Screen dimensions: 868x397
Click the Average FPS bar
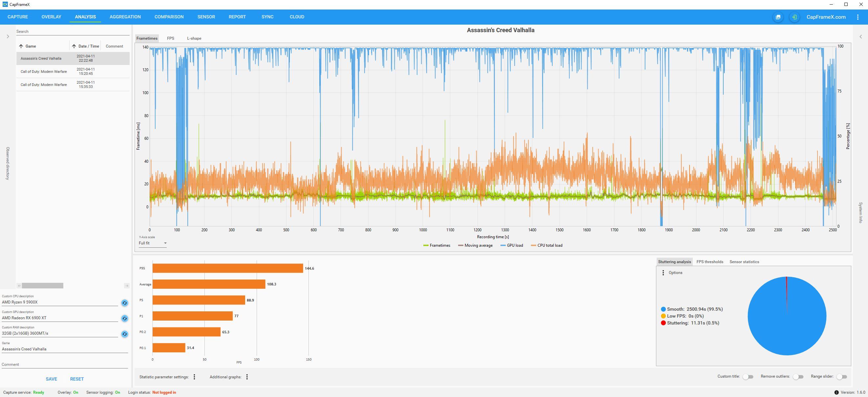point(209,284)
